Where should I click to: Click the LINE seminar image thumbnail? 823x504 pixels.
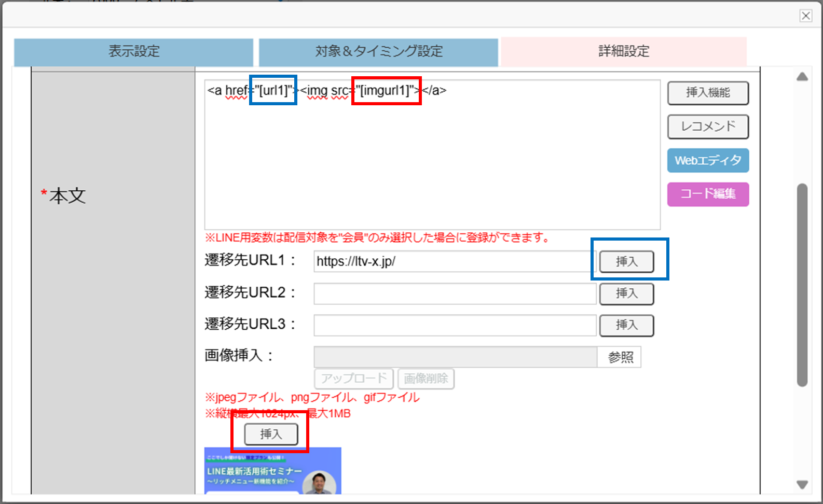(272, 470)
